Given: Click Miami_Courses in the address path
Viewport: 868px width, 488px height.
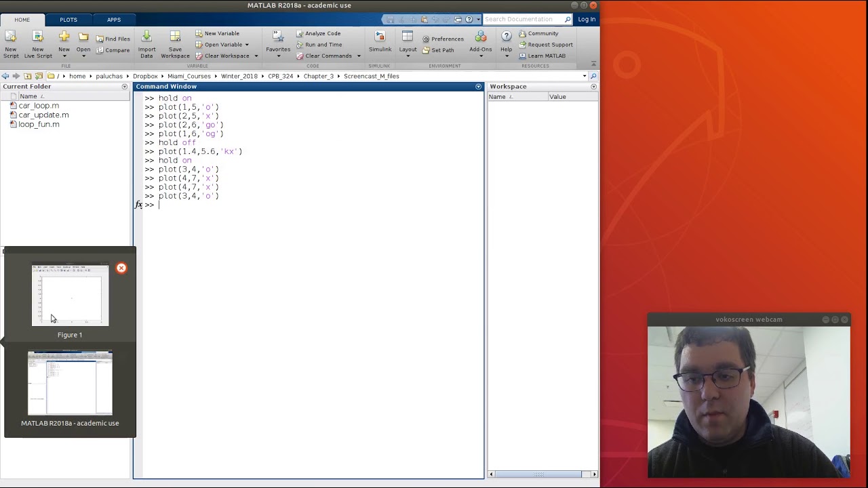Looking at the screenshot, I should tap(189, 76).
